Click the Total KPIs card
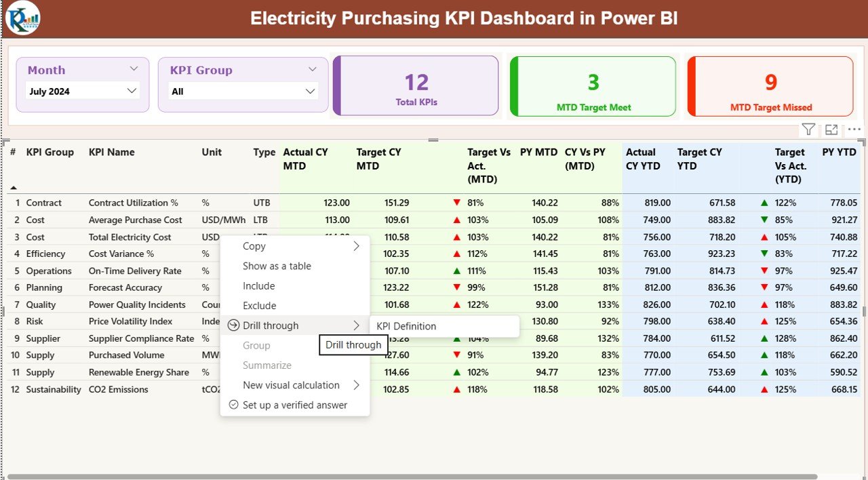Viewport: 868px width, 480px height. 416,86
